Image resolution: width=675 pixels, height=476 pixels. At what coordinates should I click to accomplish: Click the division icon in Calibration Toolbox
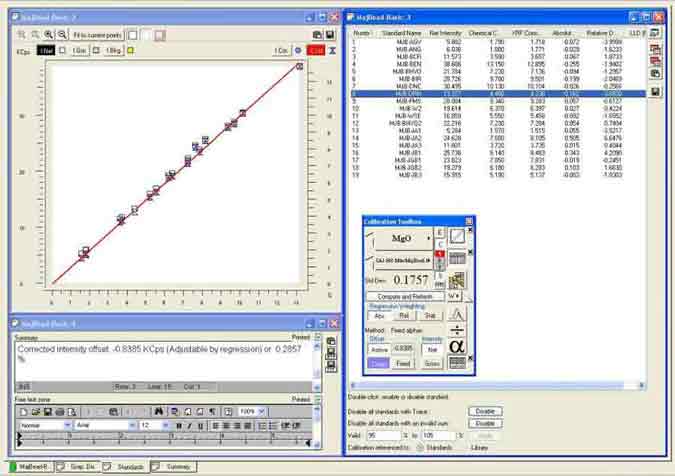456,330
